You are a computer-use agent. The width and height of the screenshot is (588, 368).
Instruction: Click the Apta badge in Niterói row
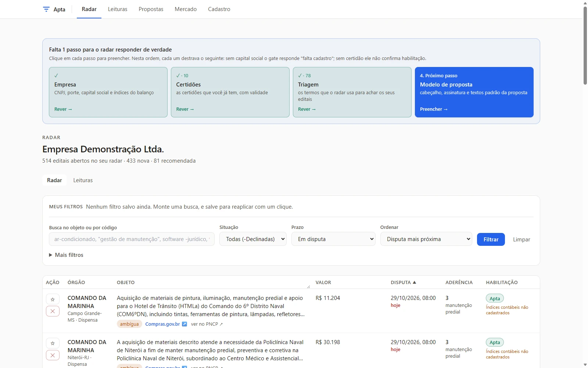click(x=495, y=343)
